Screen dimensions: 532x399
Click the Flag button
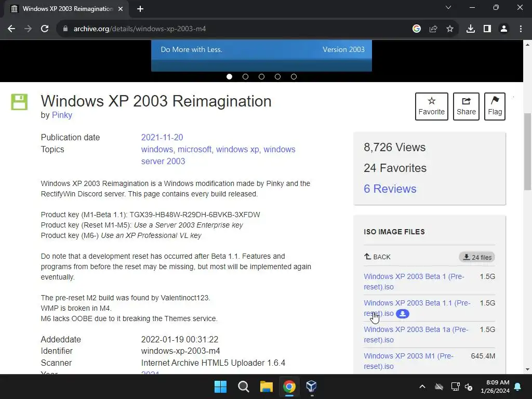495,107
